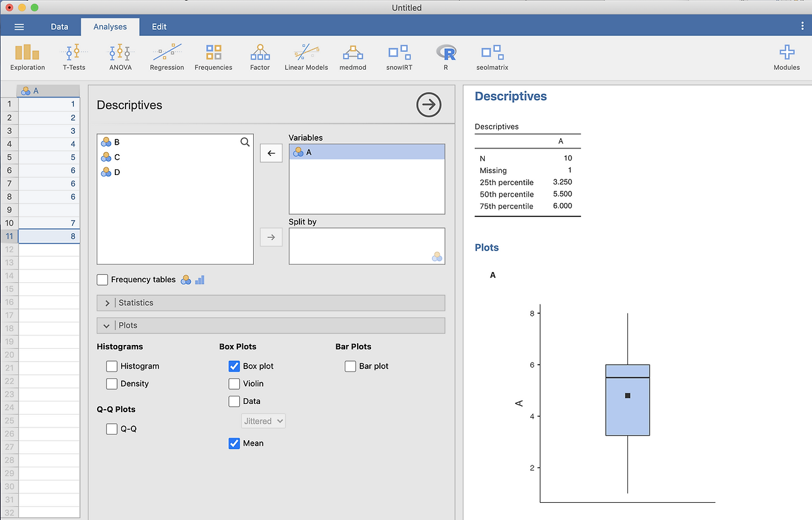Open the Modules plus menu
Screen dimensions: 812x520
787,56
